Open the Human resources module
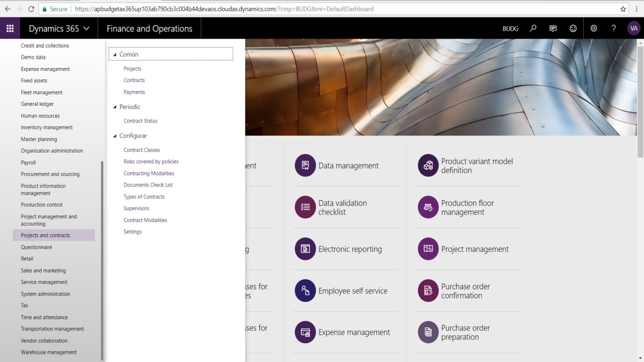Image resolution: width=644 pixels, height=362 pixels. tap(40, 116)
